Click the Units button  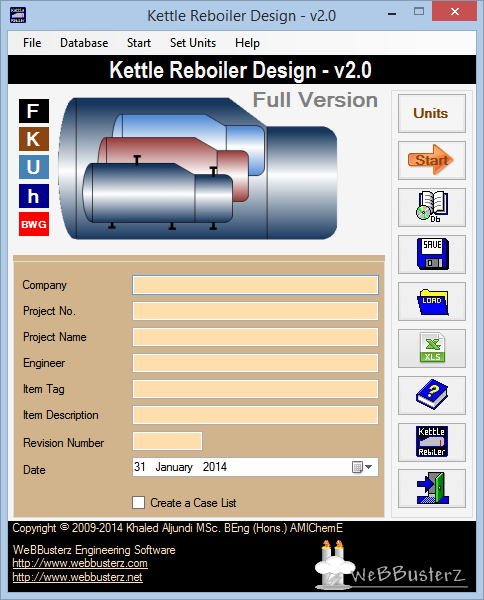432,114
